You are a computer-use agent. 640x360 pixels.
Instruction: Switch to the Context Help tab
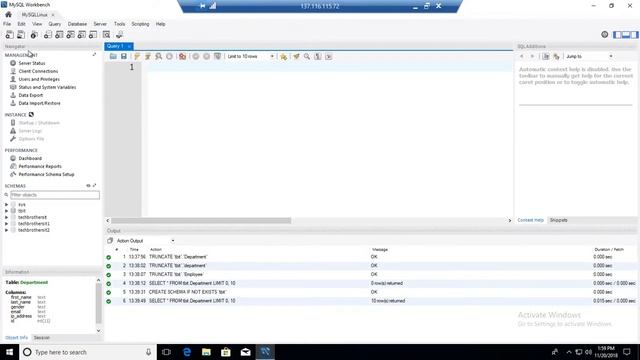coord(531,220)
